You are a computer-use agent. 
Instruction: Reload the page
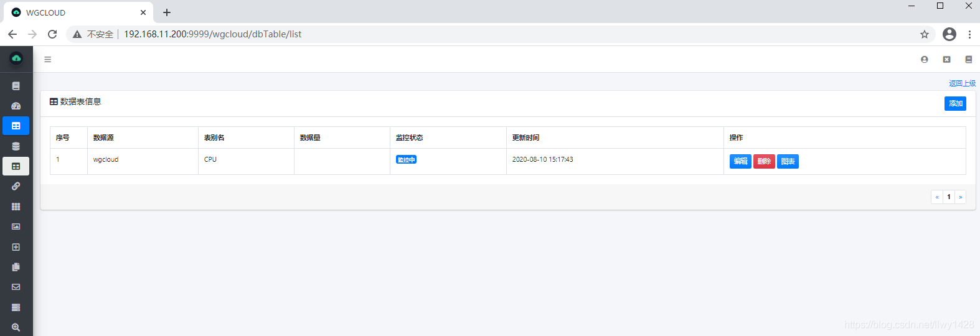click(52, 34)
